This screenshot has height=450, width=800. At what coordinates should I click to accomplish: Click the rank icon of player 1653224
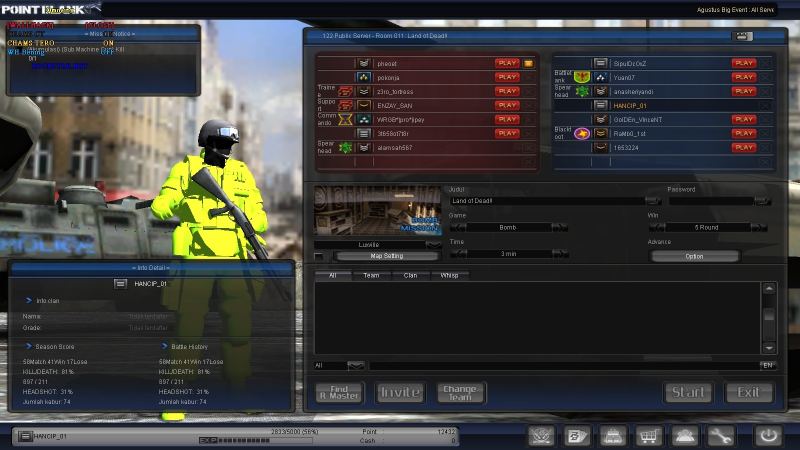click(601, 147)
